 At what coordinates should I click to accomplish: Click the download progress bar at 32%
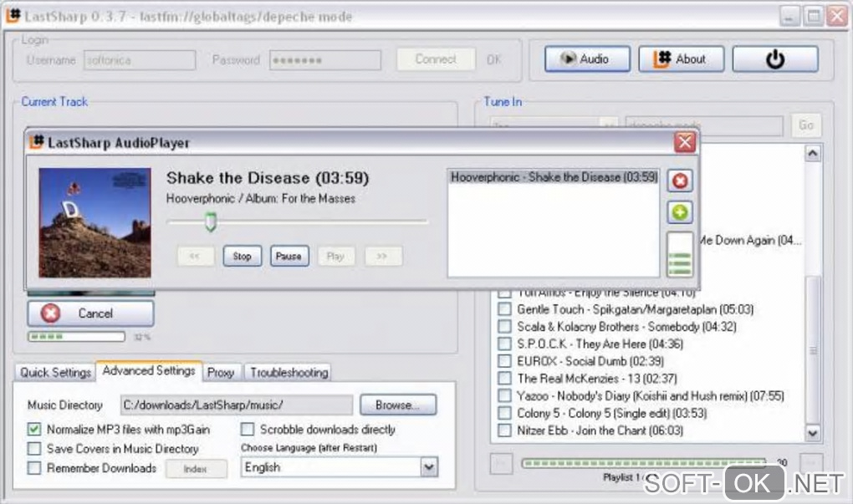coord(77,337)
